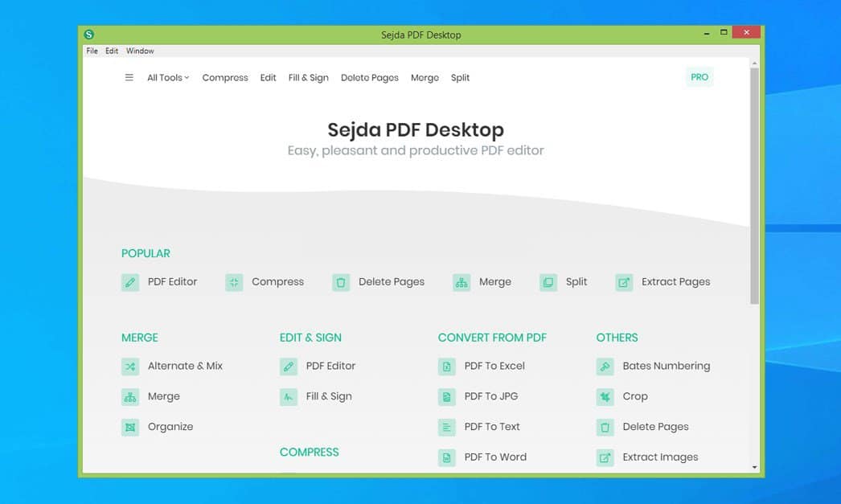Click the Bates Numbering stamp icon
841x504 pixels.
[x=605, y=367]
